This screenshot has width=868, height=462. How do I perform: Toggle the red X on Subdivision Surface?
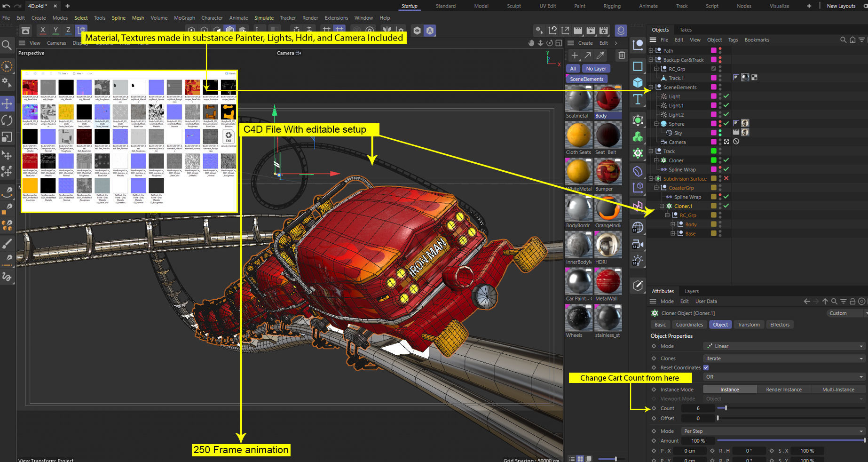(x=726, y=178)
